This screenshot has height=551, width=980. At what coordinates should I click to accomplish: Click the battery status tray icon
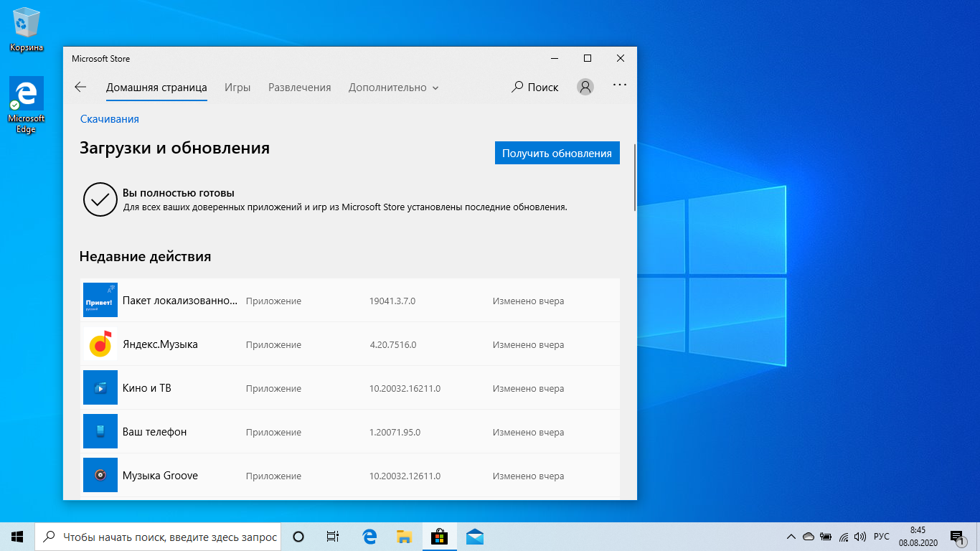tap(826, 536)
